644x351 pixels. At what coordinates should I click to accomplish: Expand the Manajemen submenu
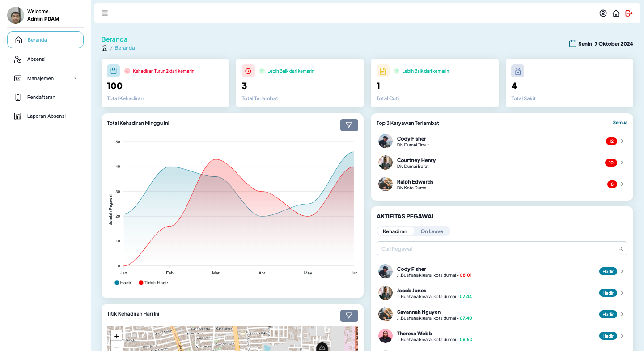coord(46,78)
